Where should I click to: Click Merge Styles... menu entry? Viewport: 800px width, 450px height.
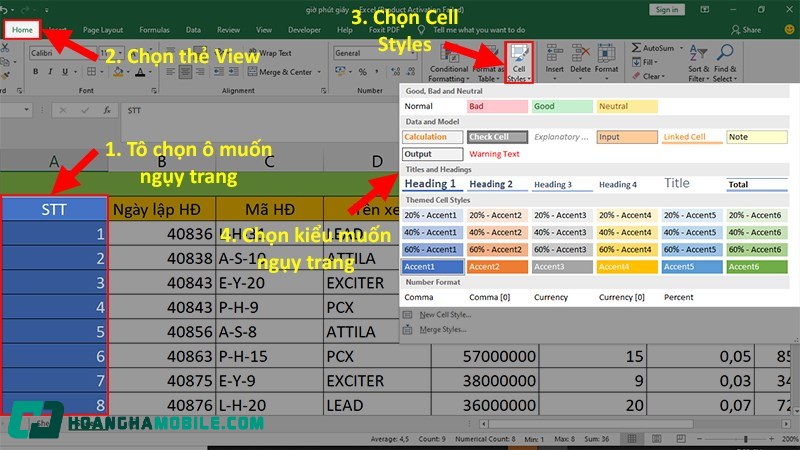tap(442, 330)
